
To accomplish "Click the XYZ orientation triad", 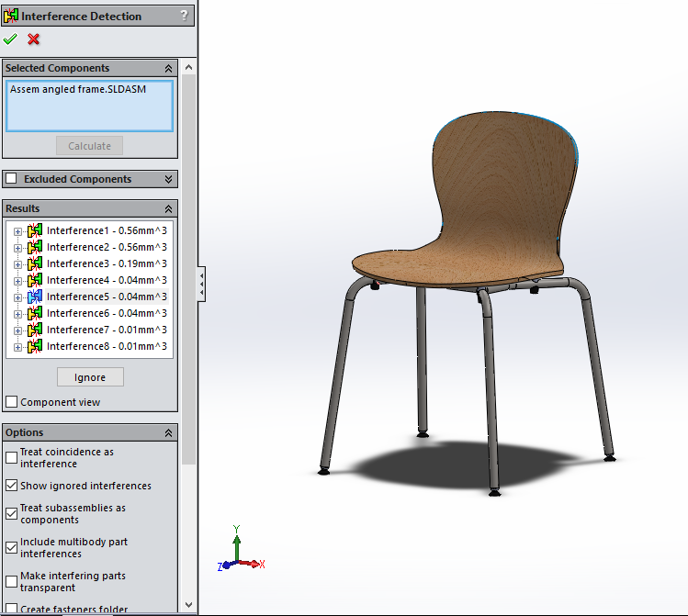I will coord(241,548).
